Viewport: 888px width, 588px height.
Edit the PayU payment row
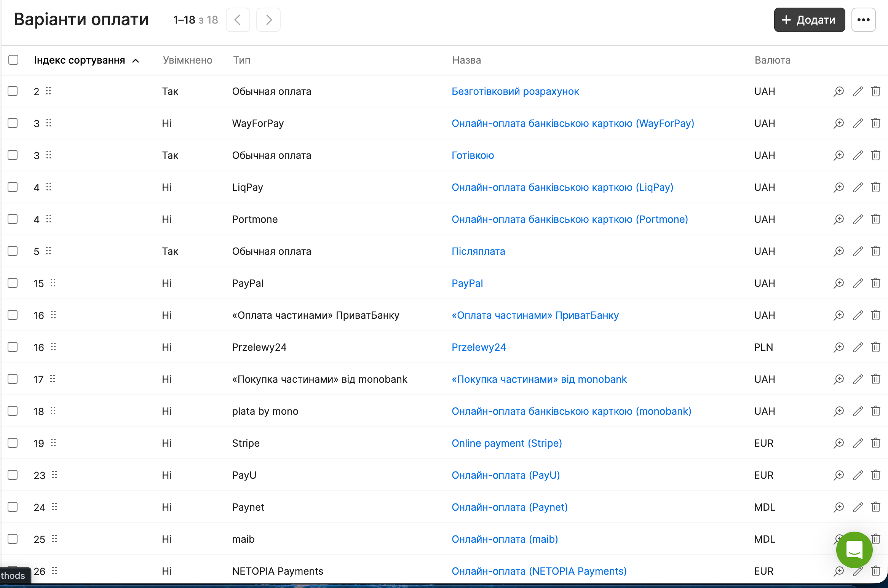pos(858,475)
